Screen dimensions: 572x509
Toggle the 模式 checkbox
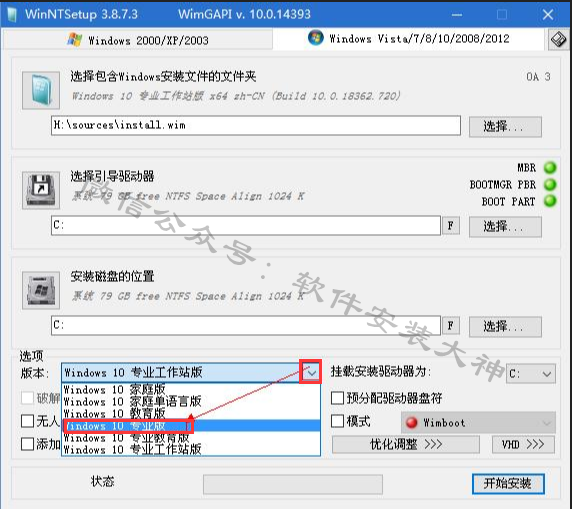337,421
